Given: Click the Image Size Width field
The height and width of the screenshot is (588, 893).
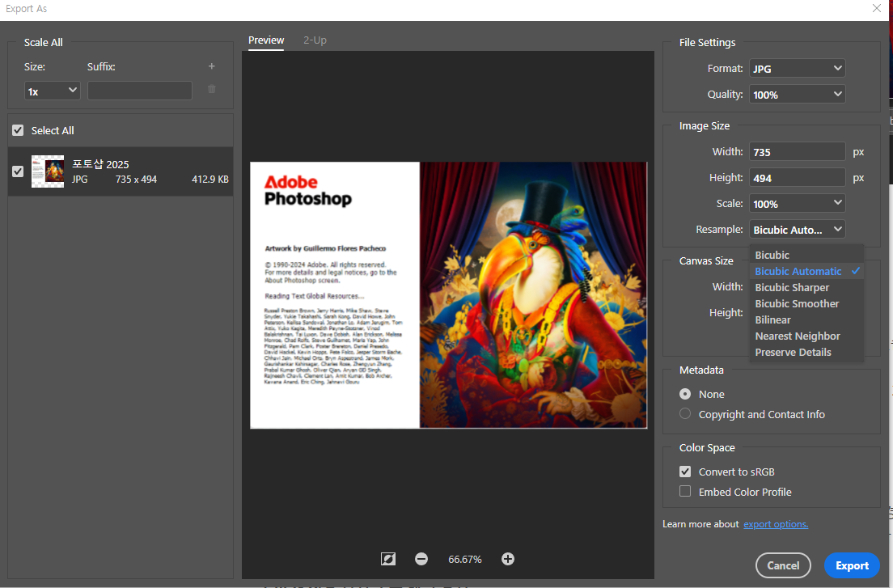Looking at the screenshot, I should pyautogui.click(x=797, y=152).
